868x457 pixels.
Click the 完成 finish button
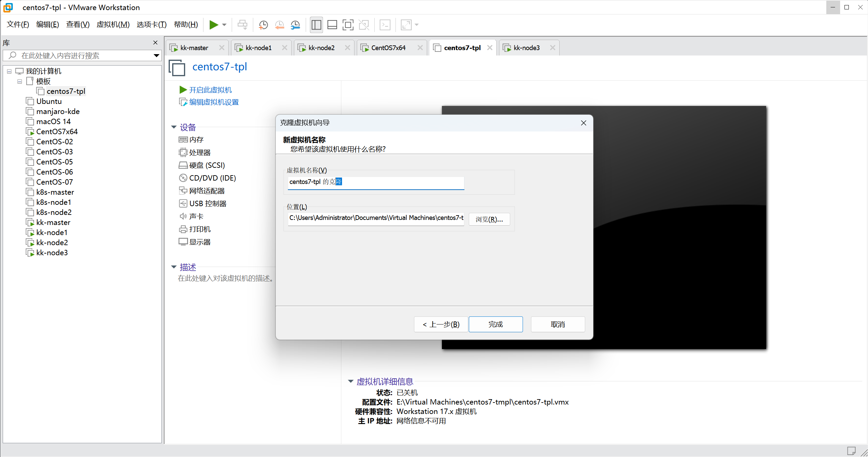tap(495, 325)
